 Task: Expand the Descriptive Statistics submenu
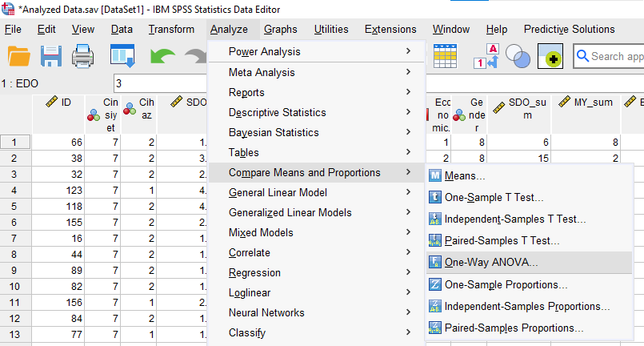[x=277, y=112]
